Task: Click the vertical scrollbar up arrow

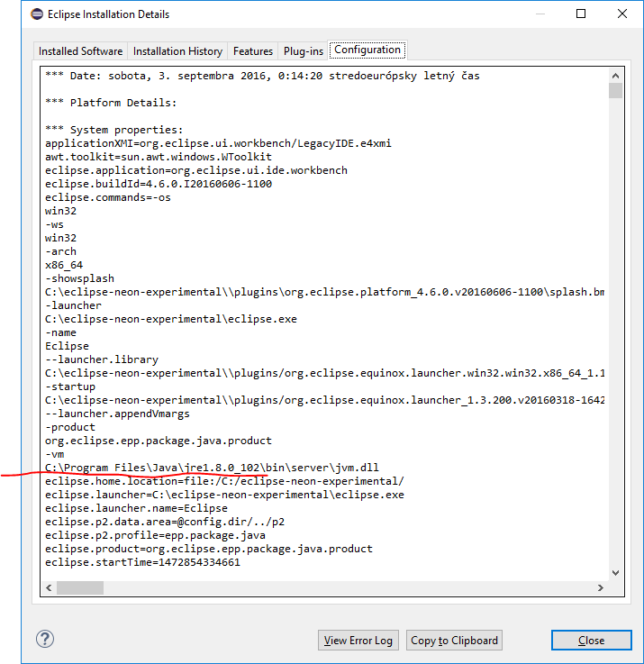Action: pyautogui.click(x=615, y=75)
